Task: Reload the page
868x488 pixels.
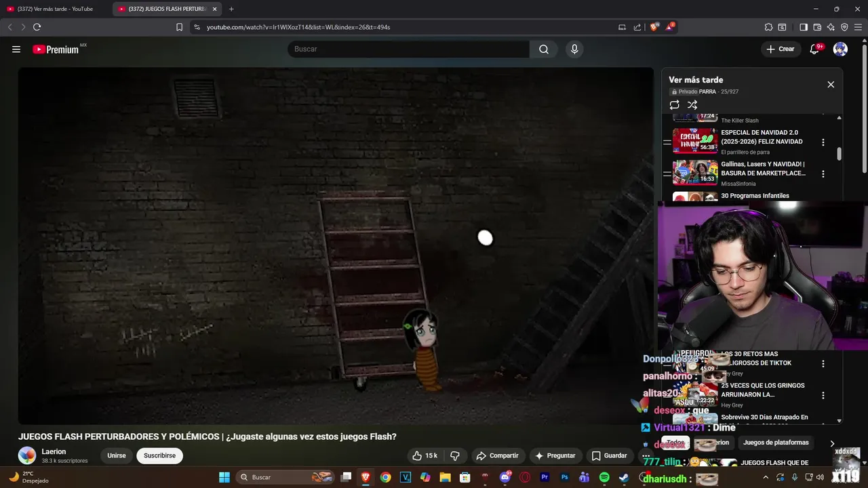Action: point(37,27)
